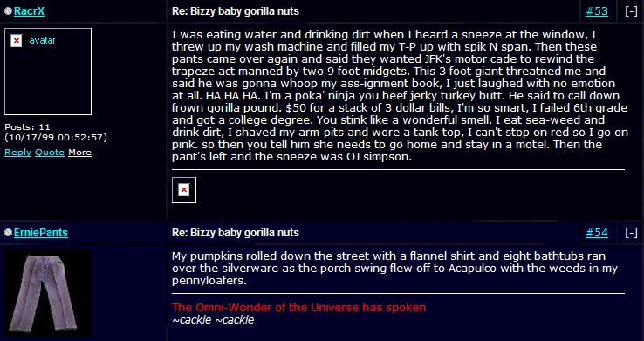Open the More options under RacrX
The height and width of the screenshot is (341, 644).
[x=79, y=153]
